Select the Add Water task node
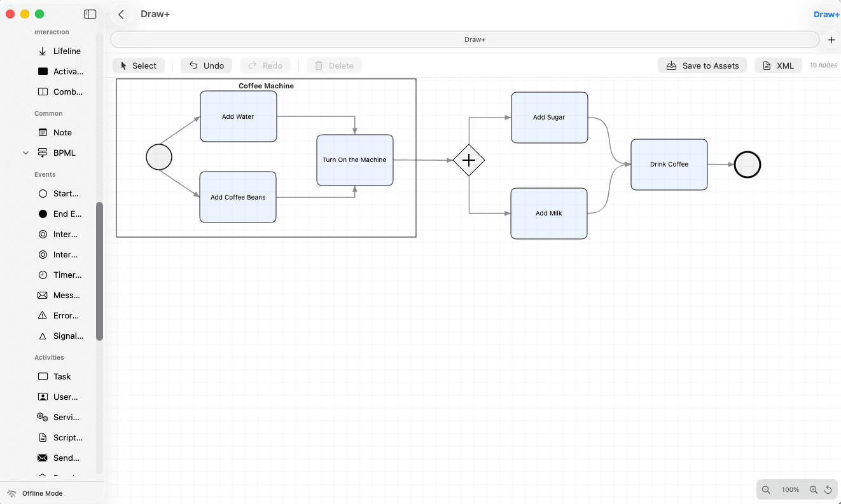This screenshot has width=841, height=504. [x=239, y=116]
